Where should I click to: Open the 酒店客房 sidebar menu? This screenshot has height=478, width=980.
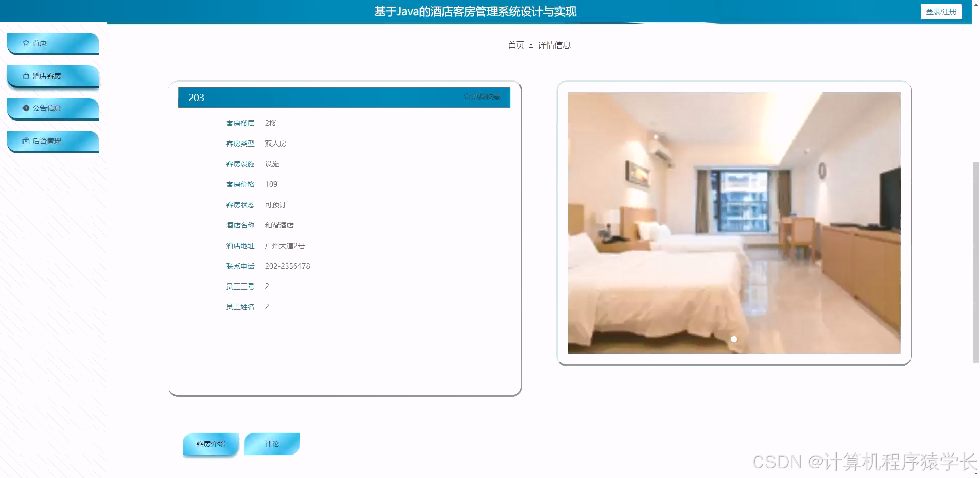pyautogui.click(x=53, y=76)
